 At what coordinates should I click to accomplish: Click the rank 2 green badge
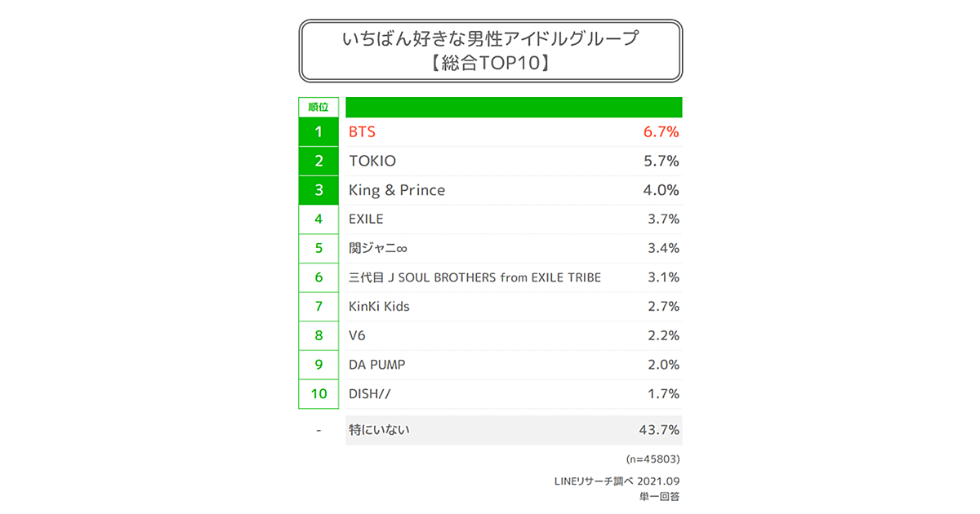coord(318,161)
